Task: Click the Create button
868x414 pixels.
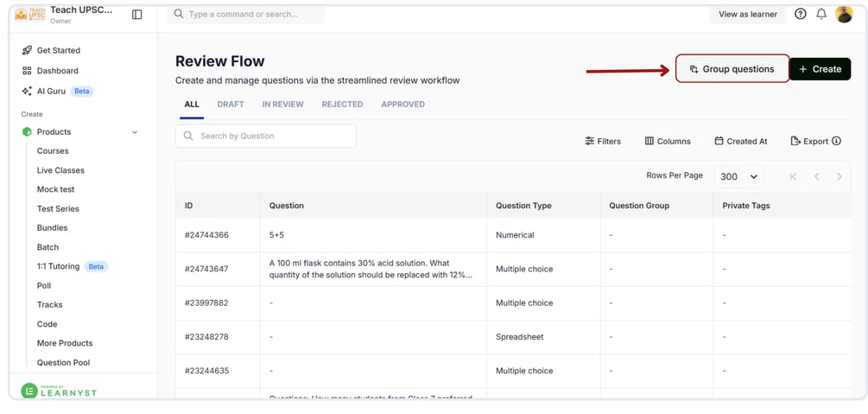Action: point(820,69)
